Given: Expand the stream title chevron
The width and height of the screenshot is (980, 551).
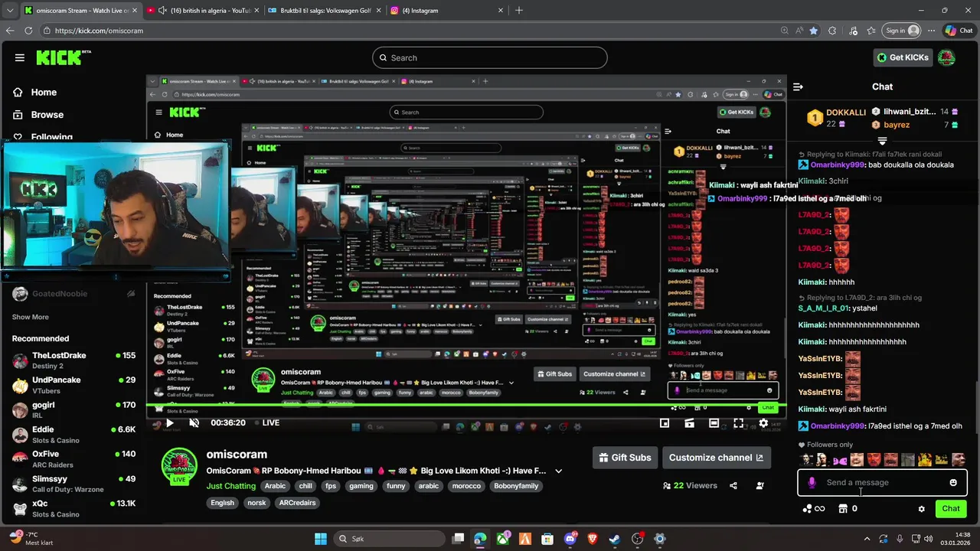Looking at the screenshot, I should click(x=558, y=471).
